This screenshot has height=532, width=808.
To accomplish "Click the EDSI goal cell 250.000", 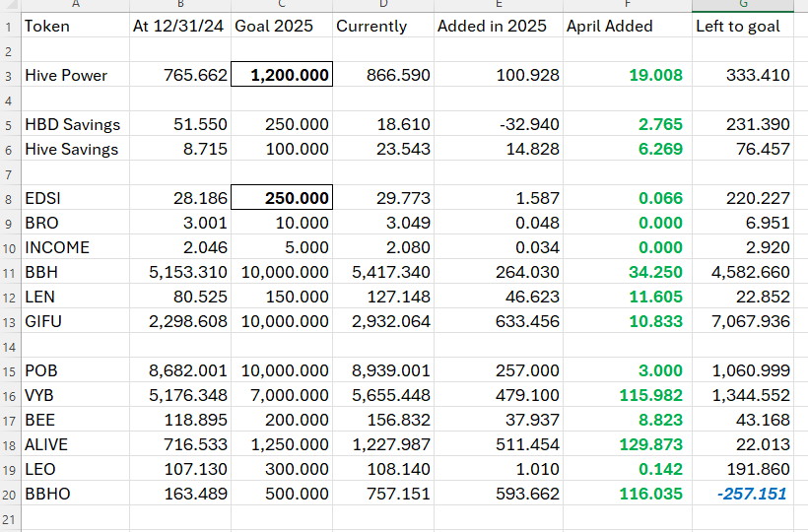I will (282, 198).
